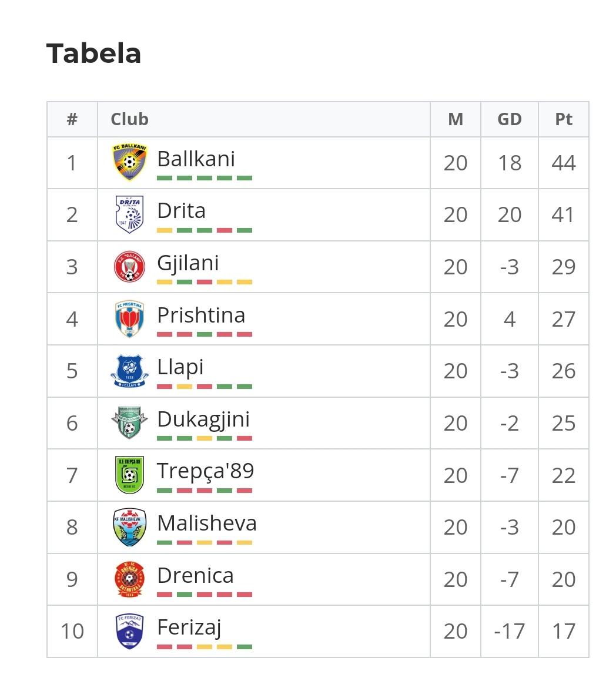The width and height of the screenshot is (616, 698).
Task: Click Ferizaj's last green form marker
Action: tap(245, 647)
